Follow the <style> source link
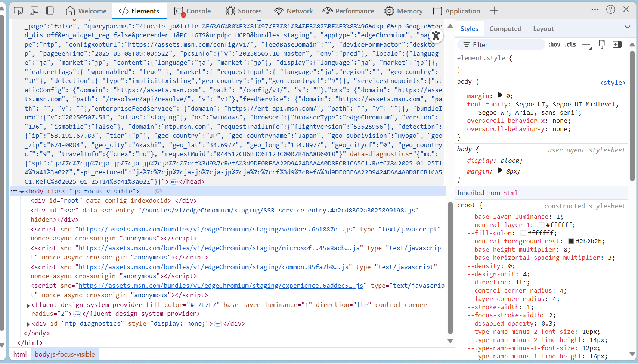The width and height of the screenshot is (638, 364). 613,83
